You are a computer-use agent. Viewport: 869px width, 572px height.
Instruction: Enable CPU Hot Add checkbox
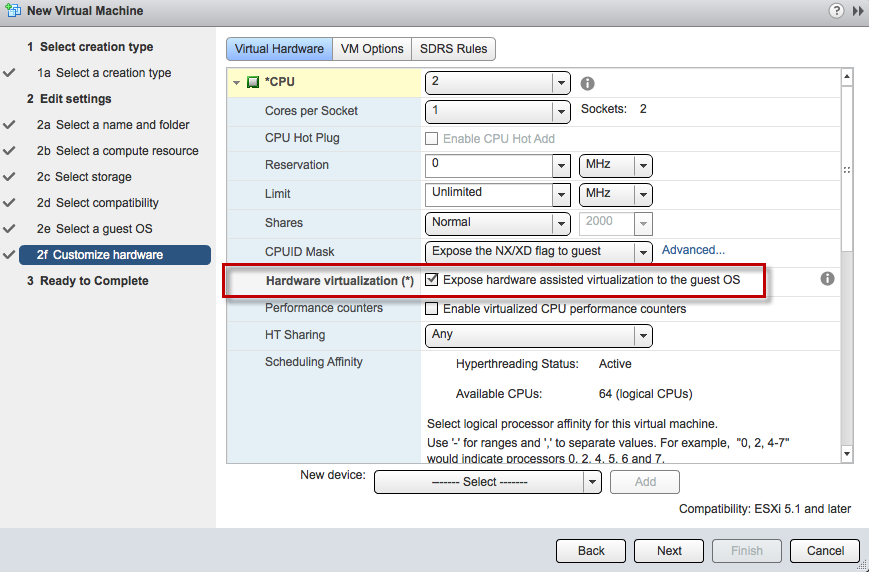431,139
